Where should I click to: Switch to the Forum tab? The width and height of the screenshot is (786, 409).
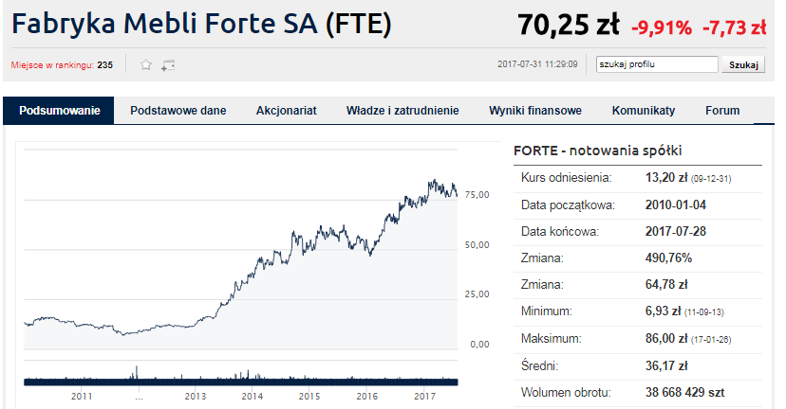coord(722,110)
